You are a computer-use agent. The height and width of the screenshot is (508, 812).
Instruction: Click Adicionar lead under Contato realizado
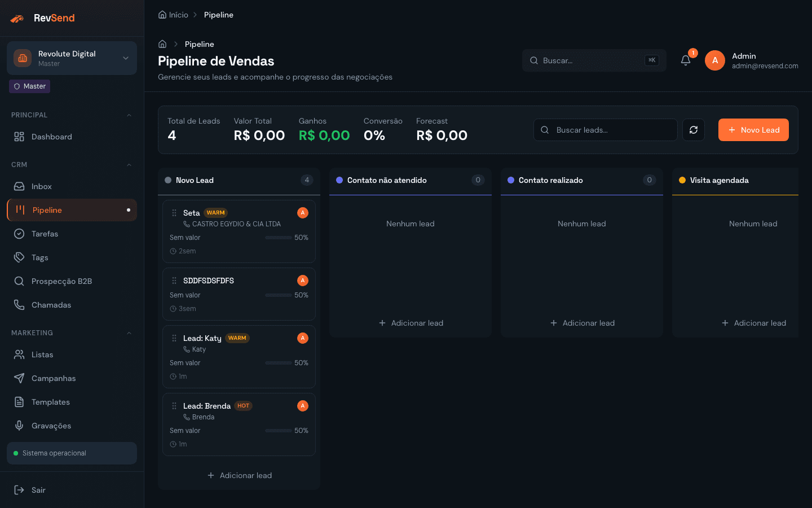[582, 323]
